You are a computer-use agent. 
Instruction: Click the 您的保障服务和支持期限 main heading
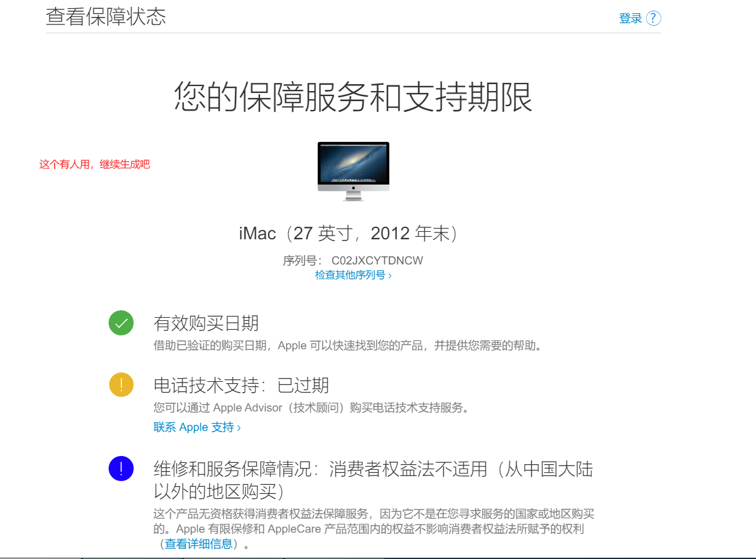click(353, 97)
